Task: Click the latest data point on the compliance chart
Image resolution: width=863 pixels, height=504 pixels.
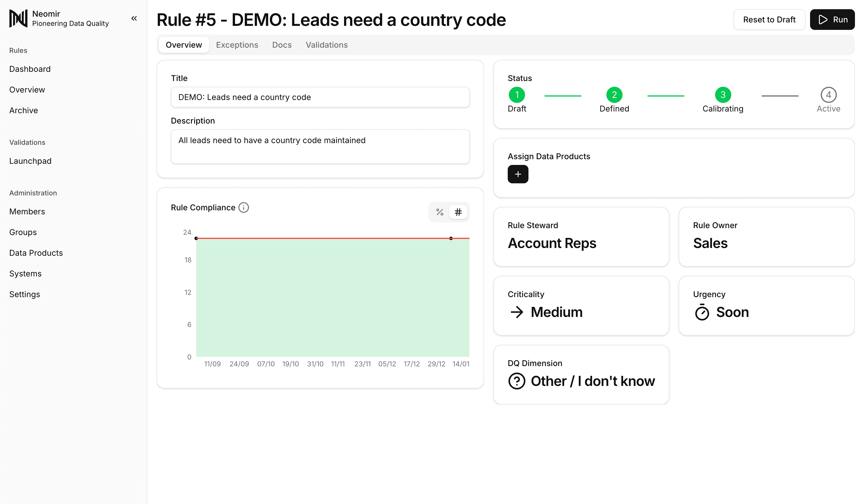Action: (451, 238)
